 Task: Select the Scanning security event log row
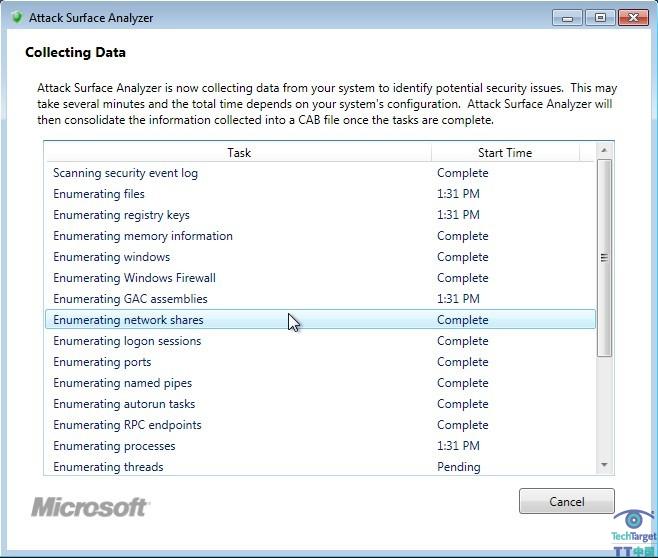click(320, 173)
